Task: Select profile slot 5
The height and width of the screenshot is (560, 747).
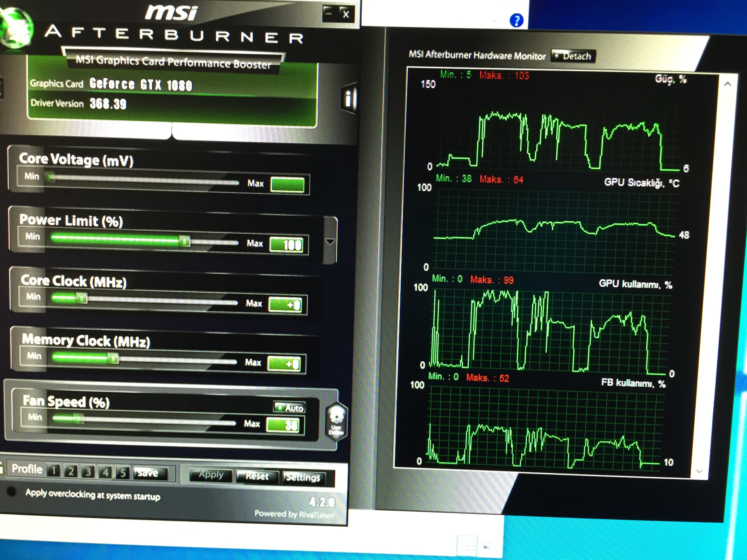Action: 123,473
